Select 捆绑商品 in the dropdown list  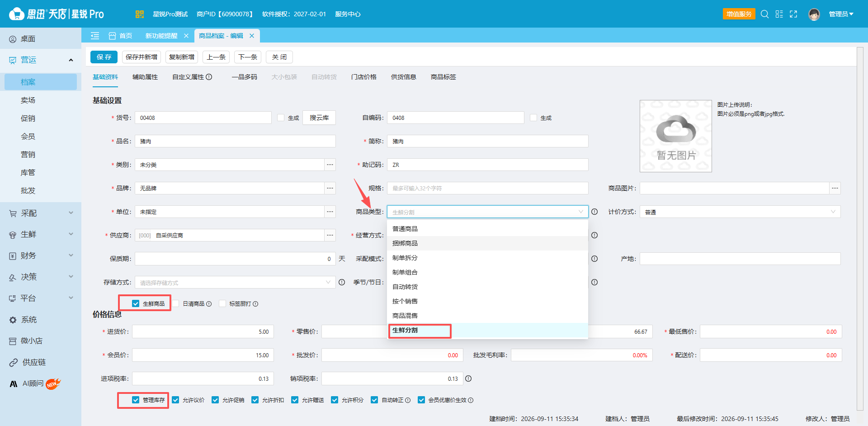pyautogui.click(x=488, y=243)
